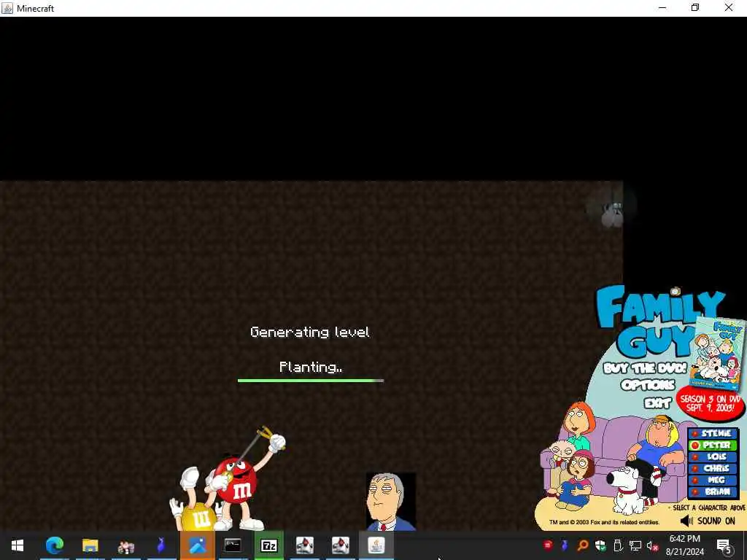Click the muted volume tray icon

(x=653, y=545)
